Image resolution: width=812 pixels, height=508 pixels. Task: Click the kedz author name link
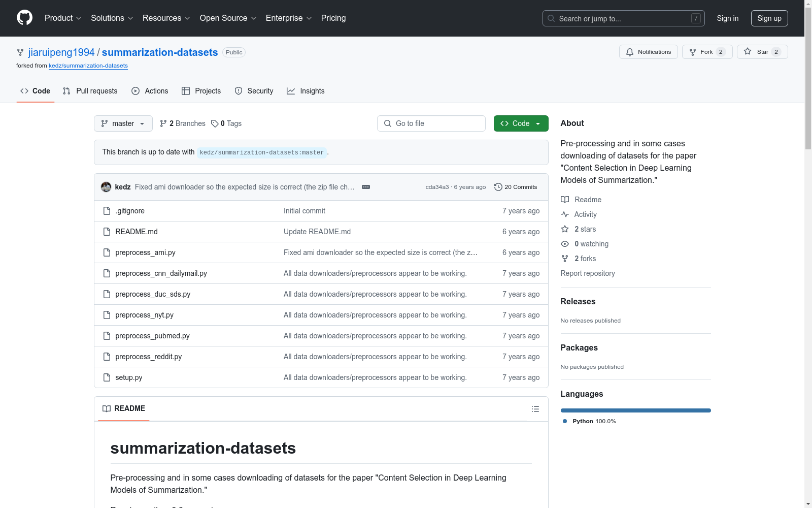(x=123, y=187)
